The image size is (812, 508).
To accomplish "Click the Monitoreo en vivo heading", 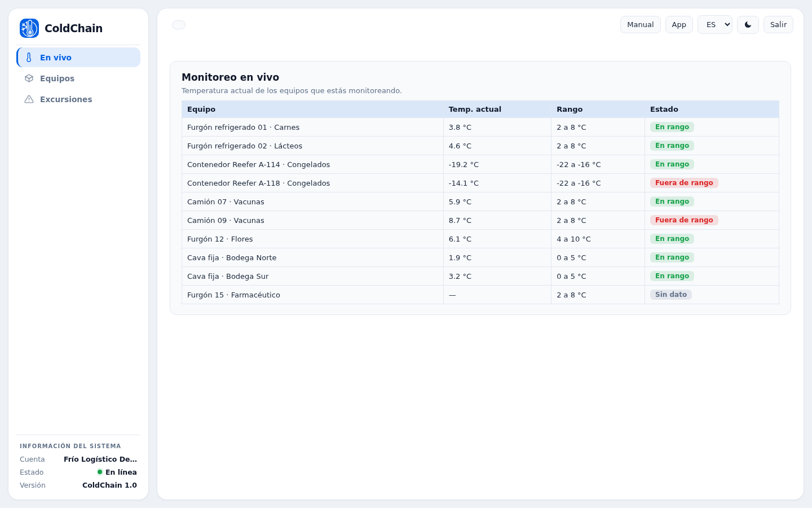I will (x=230, y=77).
